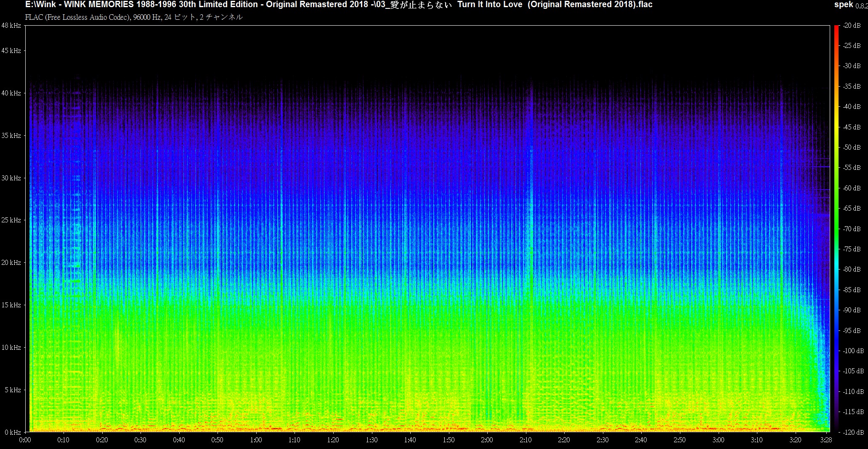Select the 0:50 time axis label
The height and width of the screenshot is (449, 868).
[218, 440]
